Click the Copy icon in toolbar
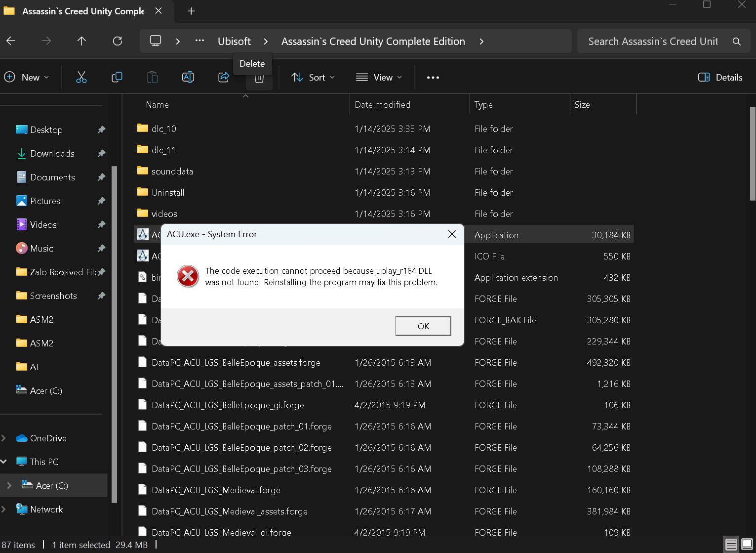The width and height of the screenshot is (756, 553). pyautogui.click(x=117, y=77)
